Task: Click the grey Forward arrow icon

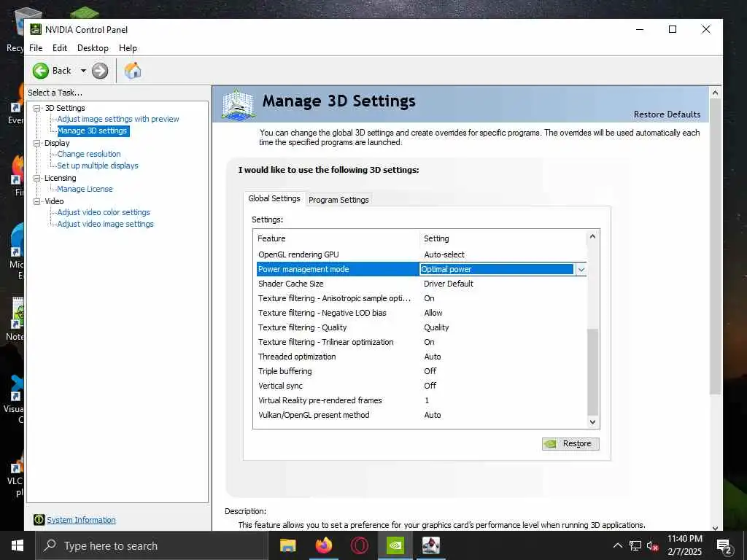Action: tap(99, 71)
